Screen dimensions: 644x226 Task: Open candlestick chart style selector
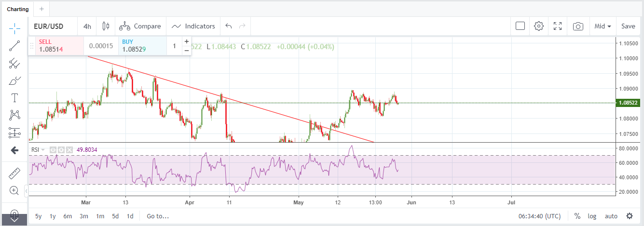coord(106,27)
